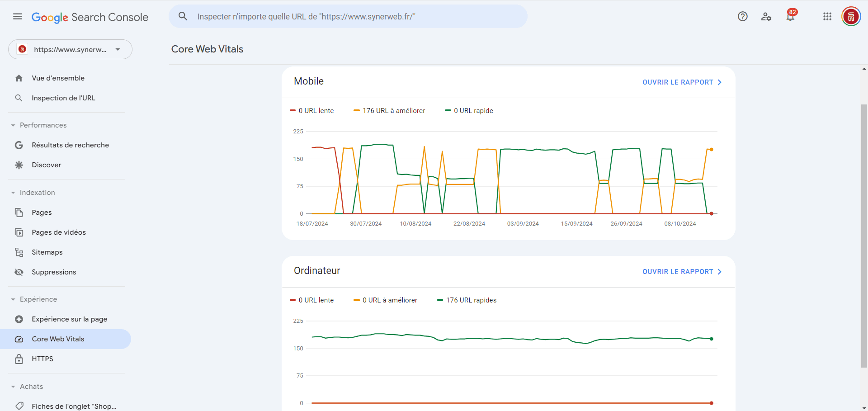Open the Help question mark icon
868x411 pixels.
(742, 17)
